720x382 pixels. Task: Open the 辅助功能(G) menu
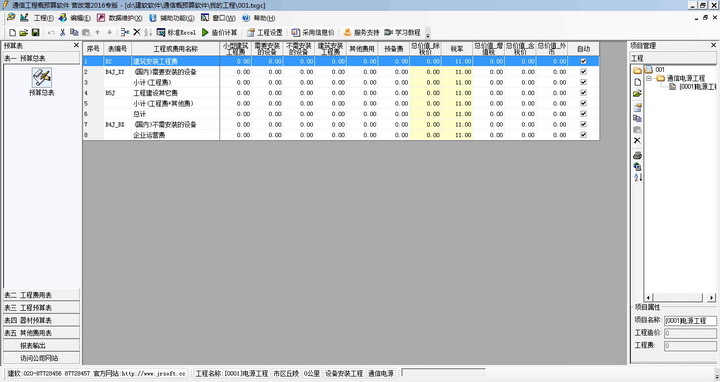click(x=177, y=18)
